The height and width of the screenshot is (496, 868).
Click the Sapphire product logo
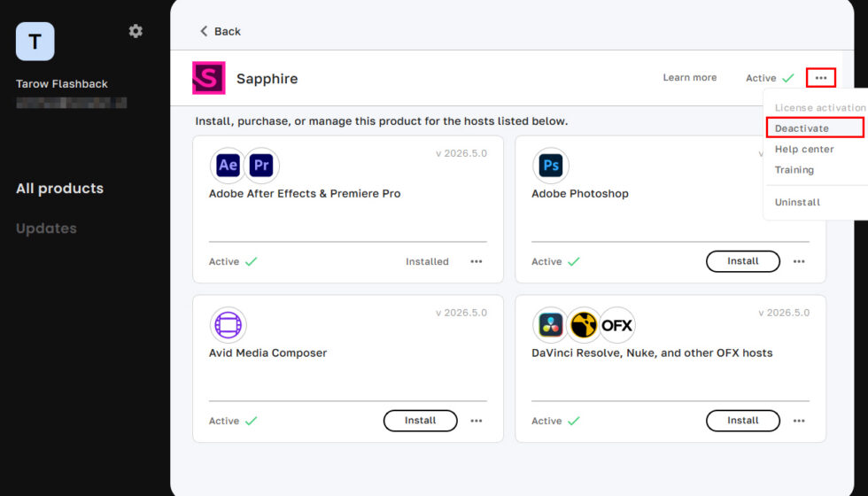point(209,78)
